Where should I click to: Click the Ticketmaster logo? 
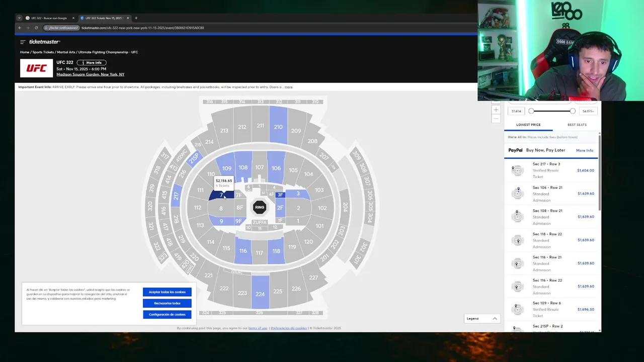pos(44,42)
